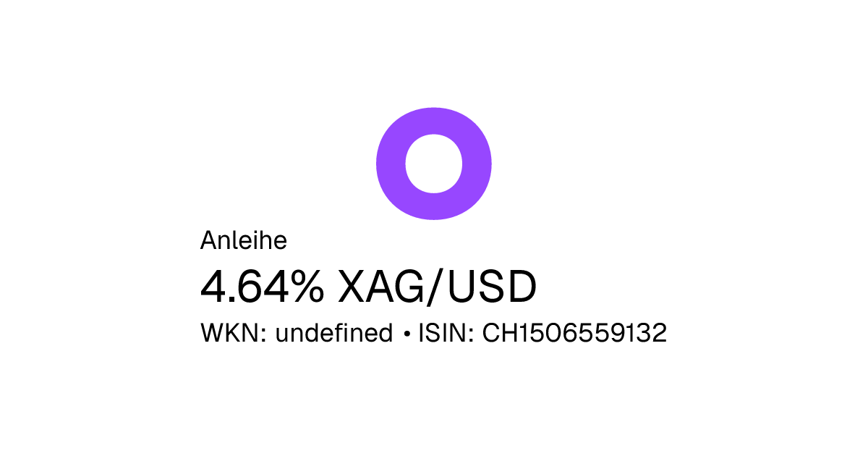
Task: Select the Anleihe label
Action: pos(243,240)
